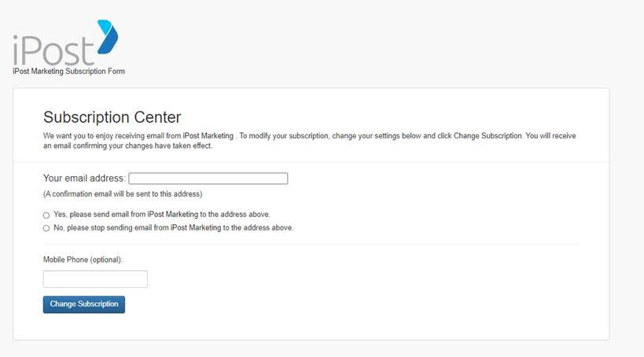
Task: Select 'No, please stop sending email' radio button
Action: tap(46, 228)
